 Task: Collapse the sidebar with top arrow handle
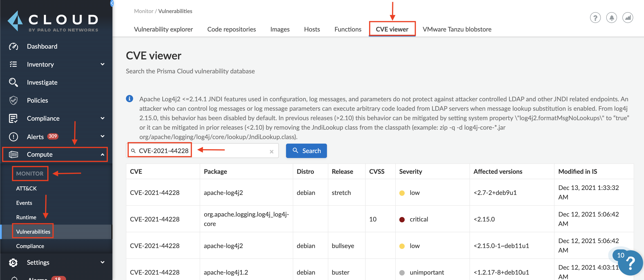[112, 3]
